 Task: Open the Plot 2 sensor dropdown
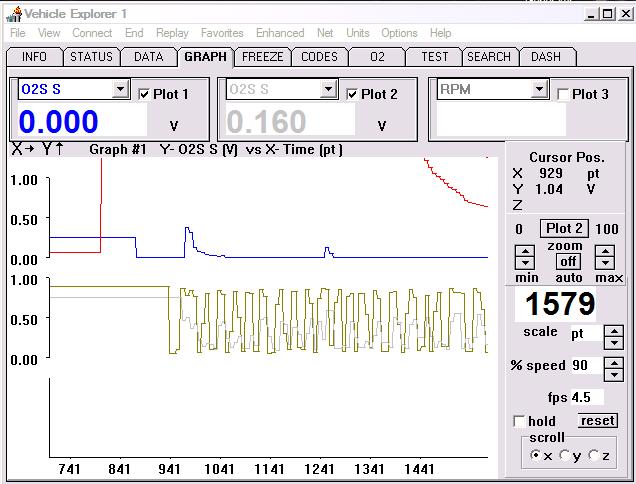click(x=327, y=90)
